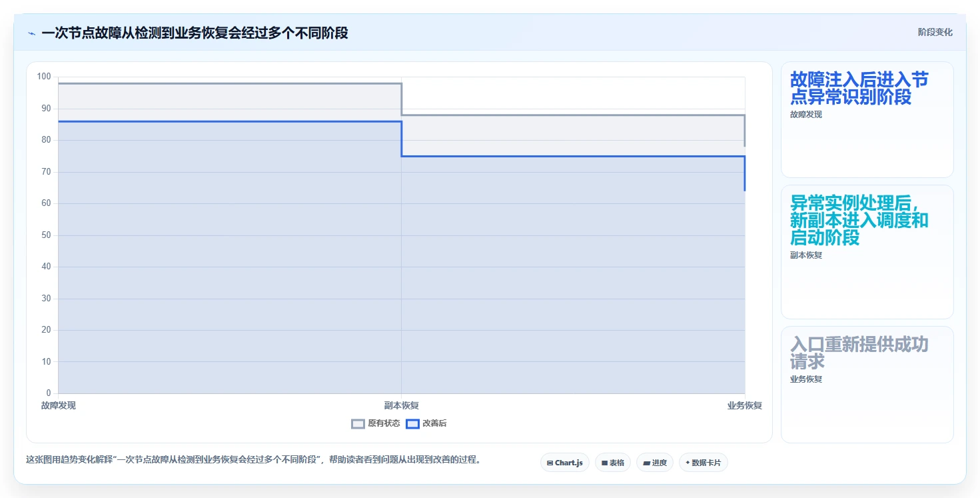Click the 故障发现 caption in first card
This screenshot has height=498, width=980.
(806, 115)
